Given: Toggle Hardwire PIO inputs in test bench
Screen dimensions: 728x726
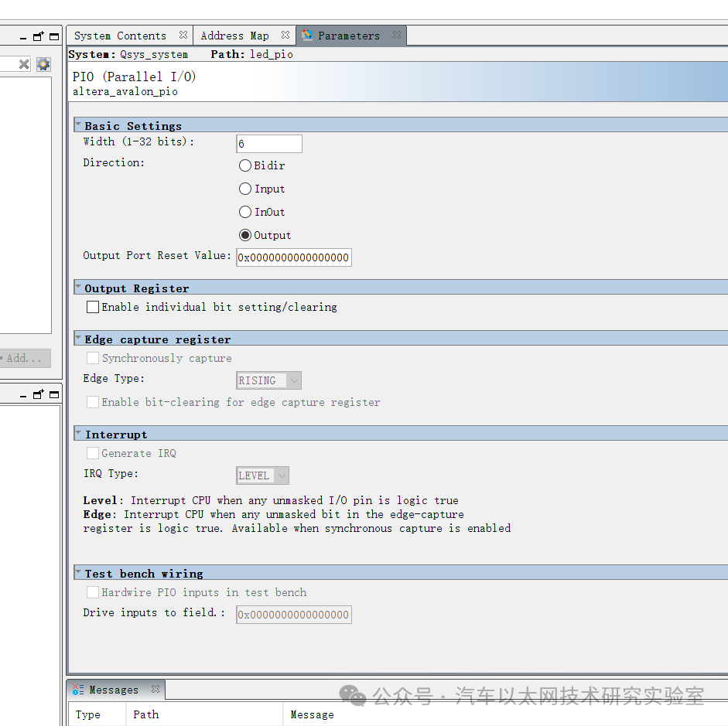Looking at the screenshot, I should point(93,592).
